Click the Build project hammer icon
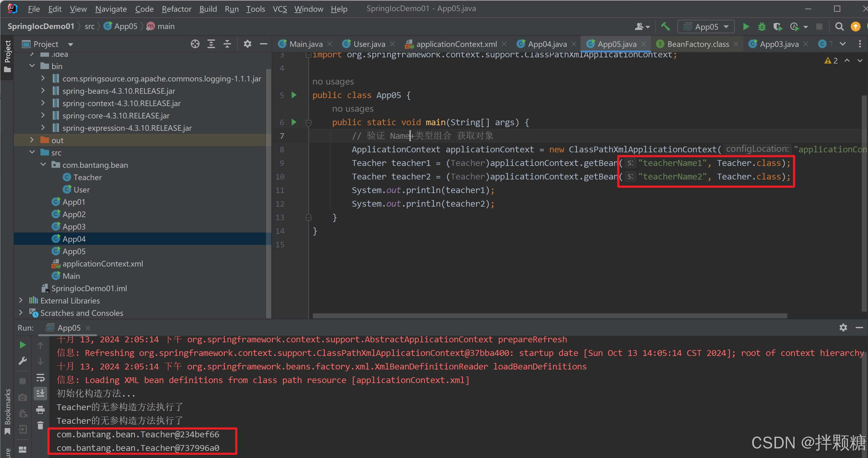This screenshot has width=868, height=458. coord(665,27)
